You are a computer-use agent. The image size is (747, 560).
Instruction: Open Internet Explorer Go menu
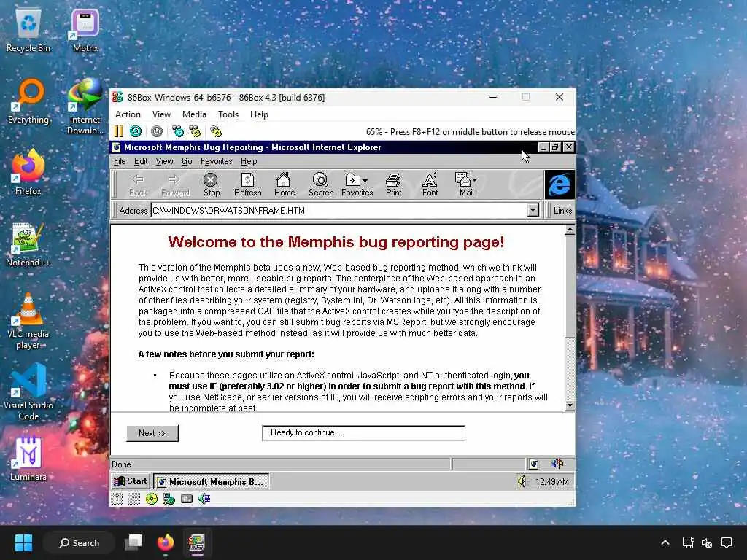point(187,161)
